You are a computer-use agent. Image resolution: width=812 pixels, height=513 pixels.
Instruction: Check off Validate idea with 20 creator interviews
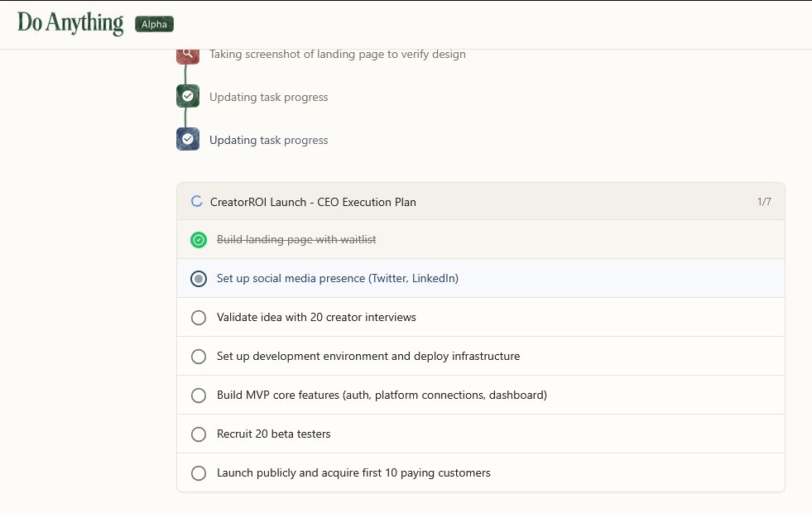point(199,318)
